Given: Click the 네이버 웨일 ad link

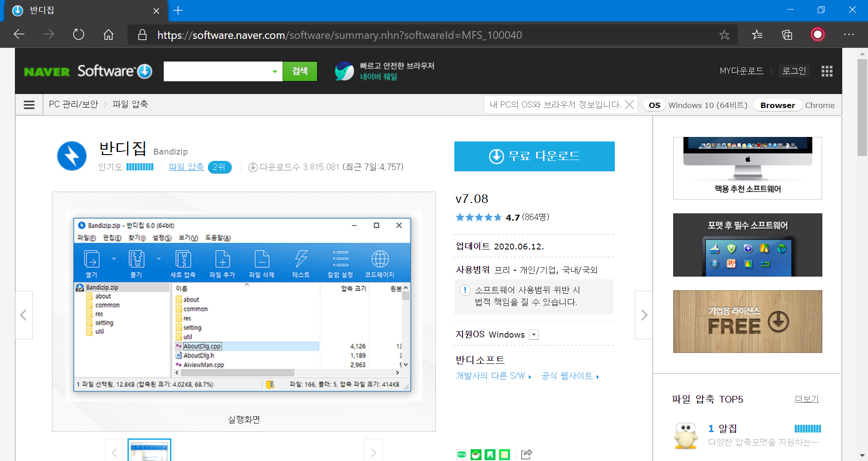Looking at the screenshot, I should [378, 77].
